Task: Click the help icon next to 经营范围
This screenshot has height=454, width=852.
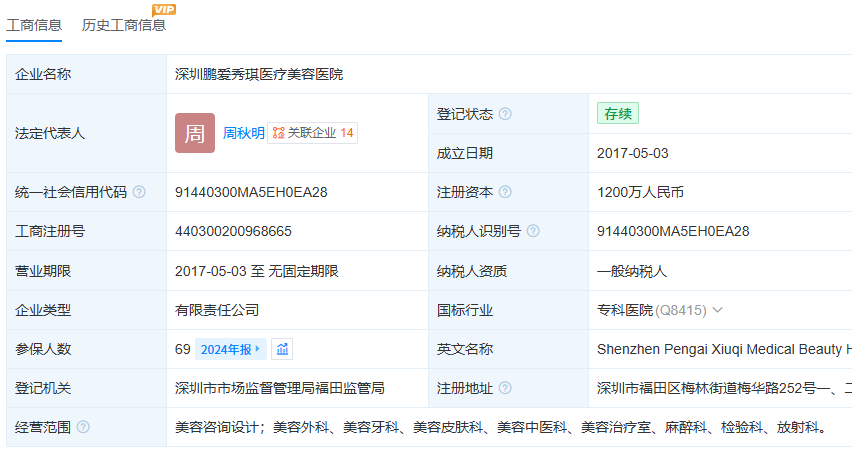Action: pyautogui.click(x=83, y=427)
